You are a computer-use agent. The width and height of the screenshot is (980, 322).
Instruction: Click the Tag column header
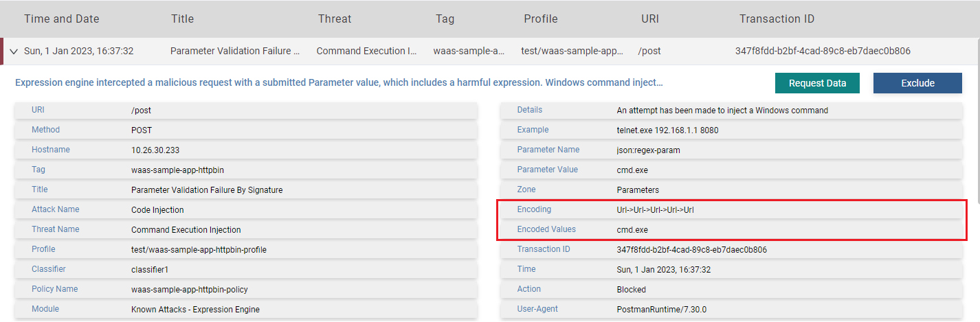coord(445,19)
